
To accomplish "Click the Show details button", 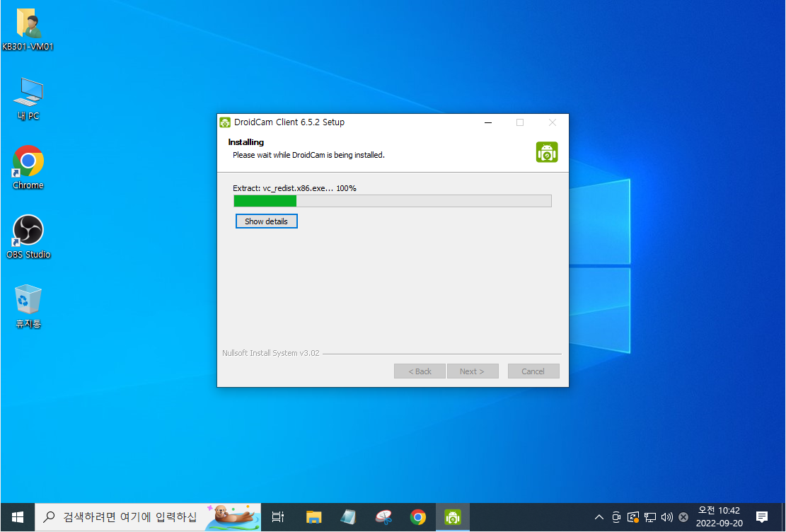I will (266, 221).
